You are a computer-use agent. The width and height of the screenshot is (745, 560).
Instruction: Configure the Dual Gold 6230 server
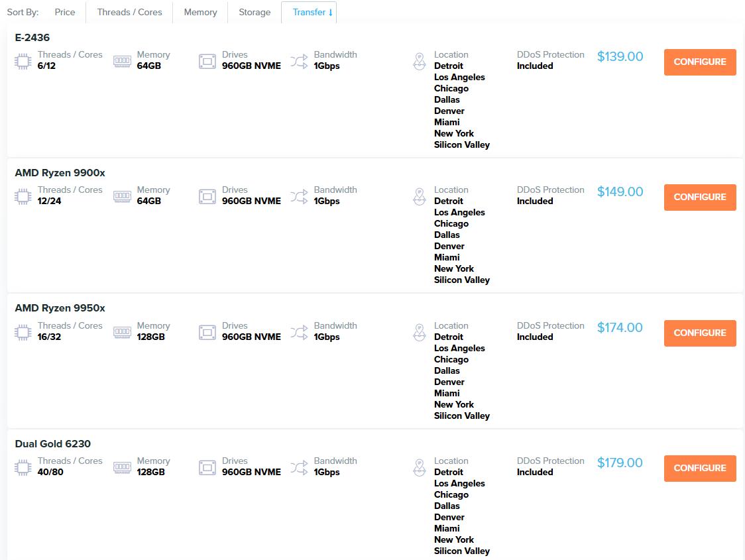700,468
